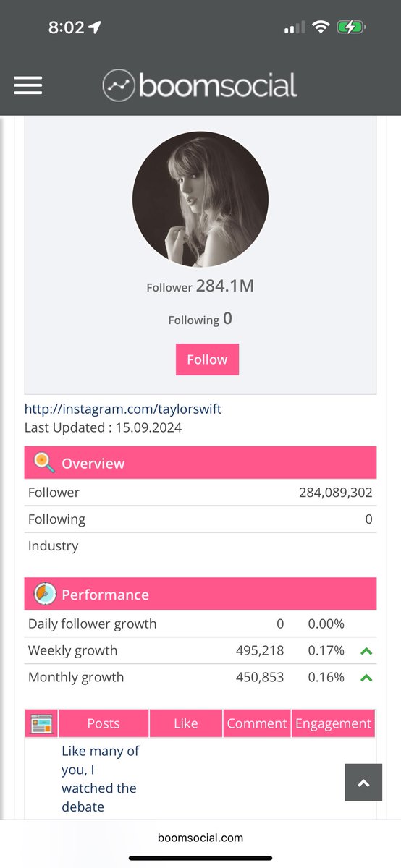Tap the posts table image icon
Viewport: 401px width, 868px height.
tap(41, 723)
